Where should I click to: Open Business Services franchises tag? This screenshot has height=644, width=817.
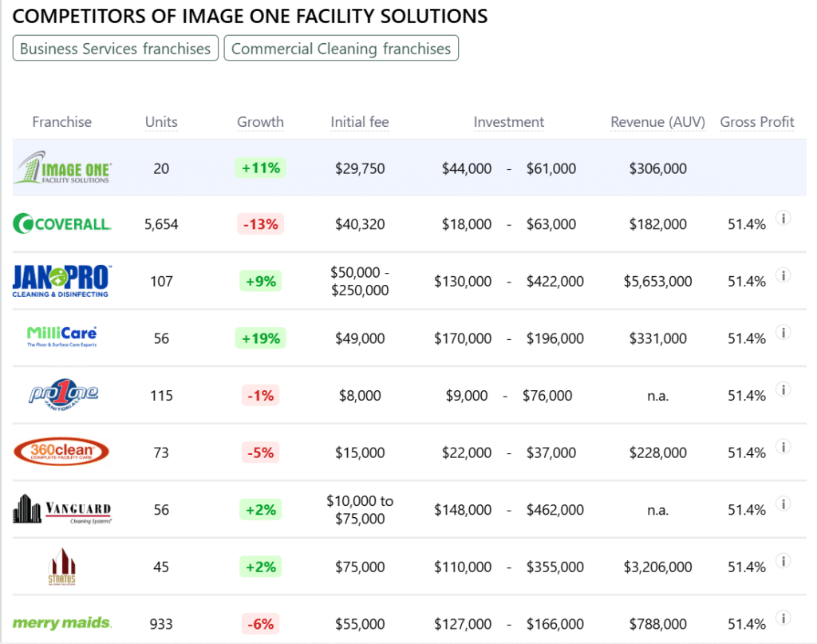click(x=115, y=48)
